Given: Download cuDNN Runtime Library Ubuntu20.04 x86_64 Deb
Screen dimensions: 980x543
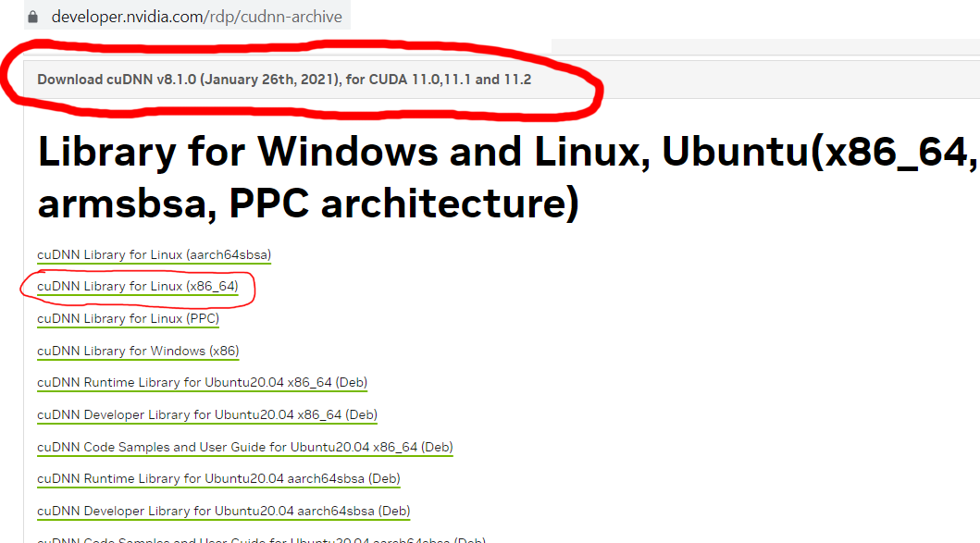Looking at the screenshot, I should [202, 382].
